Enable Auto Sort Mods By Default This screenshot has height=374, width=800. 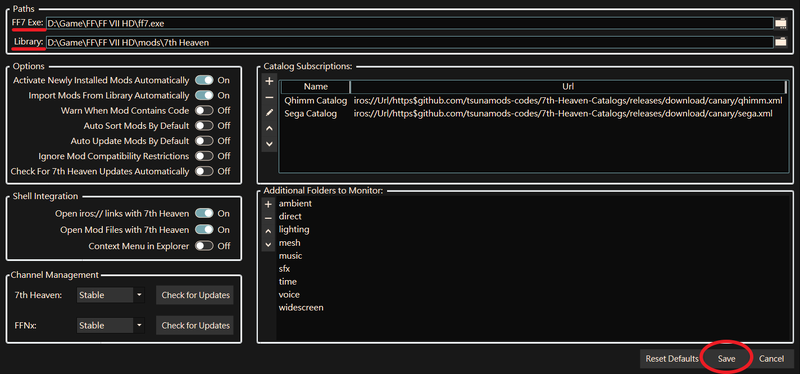click(x=204, y=126)
